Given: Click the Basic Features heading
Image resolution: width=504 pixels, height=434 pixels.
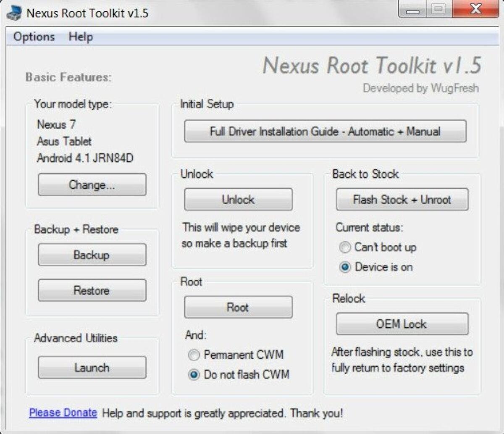Looking at the screenshot, I should tap(68, 77).
